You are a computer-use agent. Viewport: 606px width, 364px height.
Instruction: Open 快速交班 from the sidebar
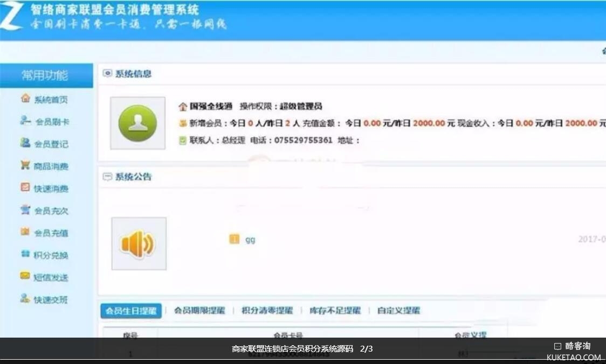point(51,300)
